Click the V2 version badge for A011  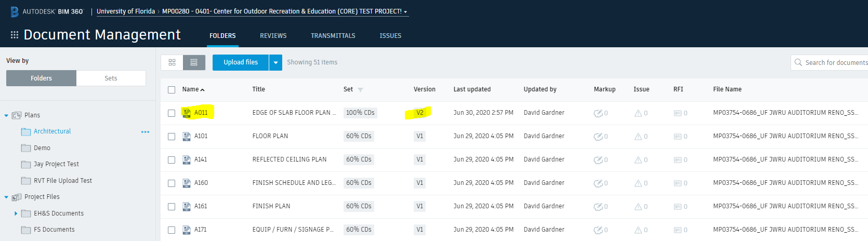pyautogui.click(x=420, y=113)
